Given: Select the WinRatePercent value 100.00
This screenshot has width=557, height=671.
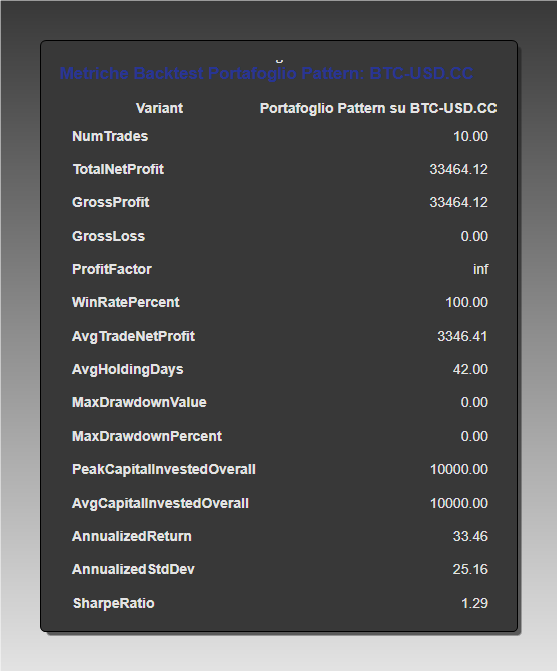Looking at the screenshot, I should 466,303.
